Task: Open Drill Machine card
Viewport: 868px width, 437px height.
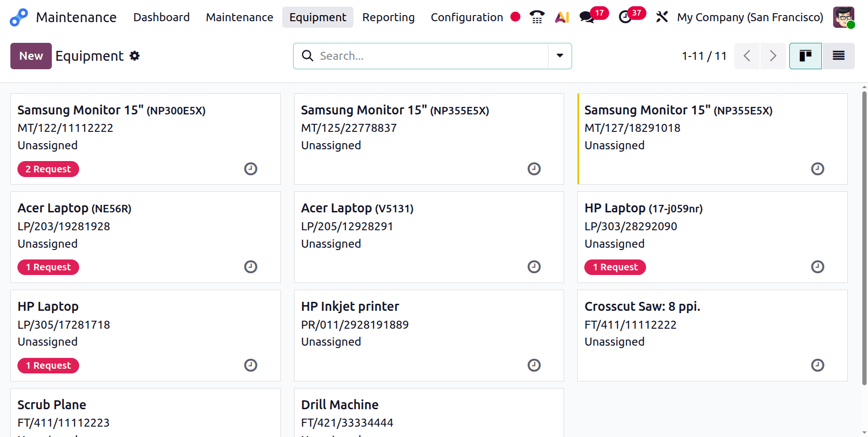Action: [429, 413]
